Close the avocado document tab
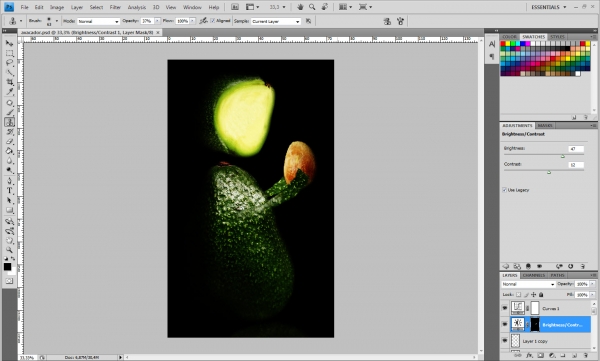 click(x=158, y=33)
